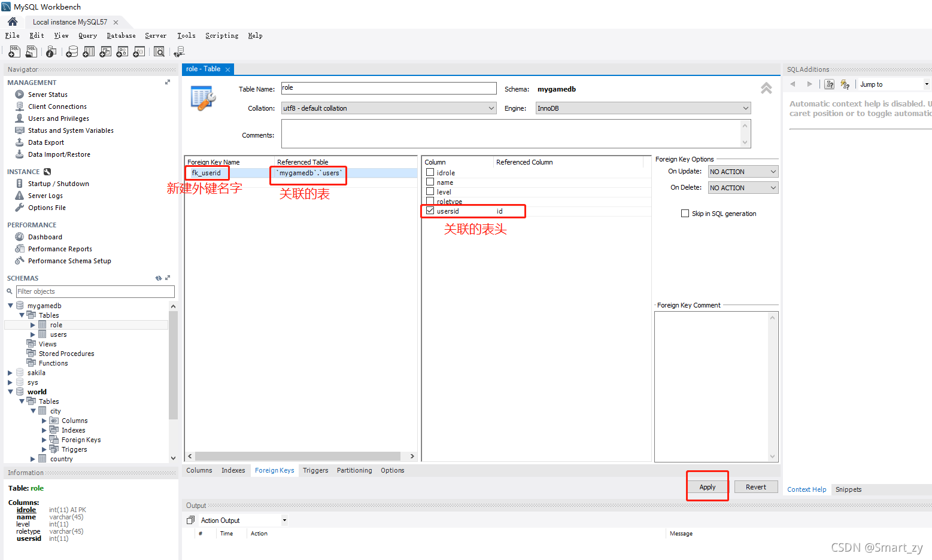Image resolution: width=932 pixels, height=560 pixels.
Task: Select the users table in schema tree
Action: (59, 334)
